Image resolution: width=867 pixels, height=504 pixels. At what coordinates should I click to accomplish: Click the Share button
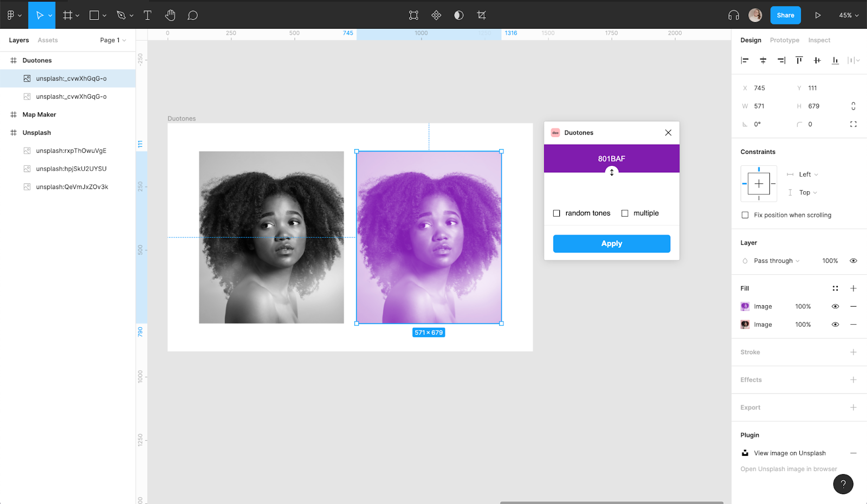point(786,15)
